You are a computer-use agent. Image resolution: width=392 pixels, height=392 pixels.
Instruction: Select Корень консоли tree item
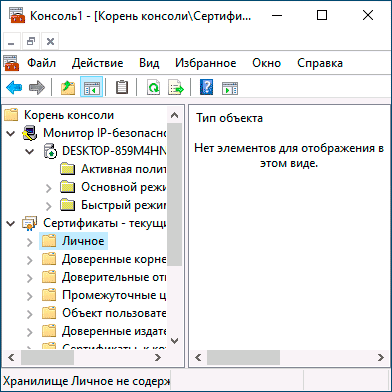point(69,115)
